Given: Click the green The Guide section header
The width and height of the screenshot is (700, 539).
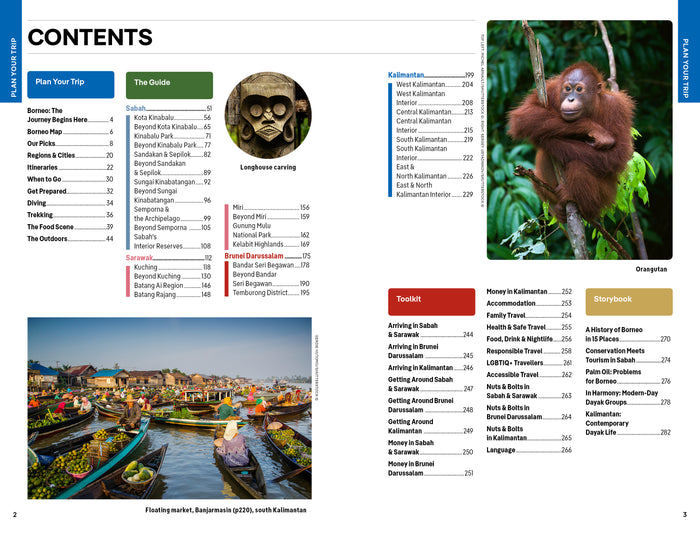Looking at the screenshot, I should [169, 83].
